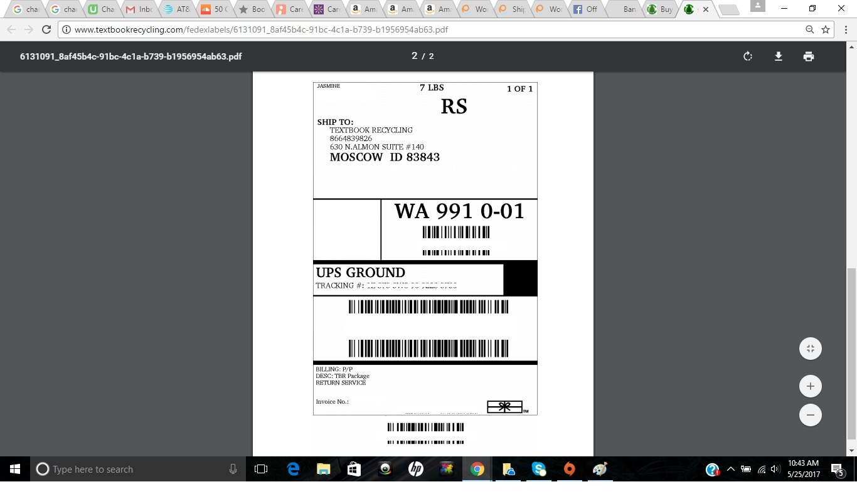
Task: Click the MOSCOW ID 83843 address line
Action: point(385,157)
